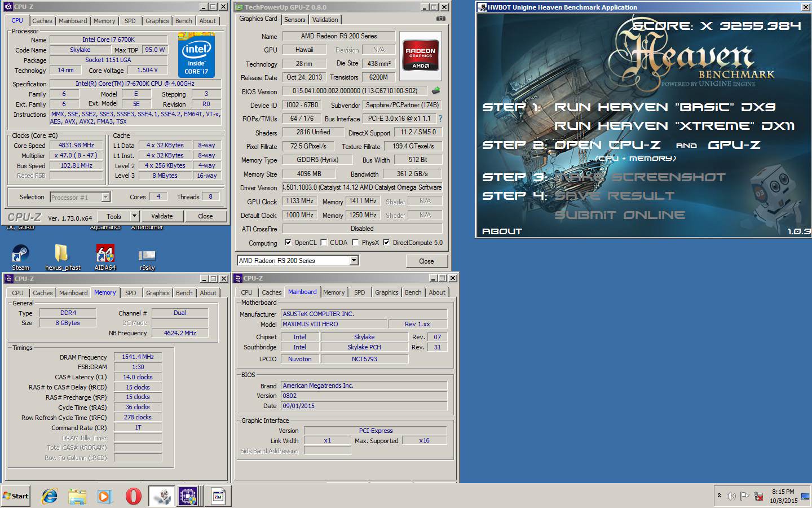This screenshot has width=812, height=508.
Task: Click Submit Online in Heaven app
Action: (620, 215)
